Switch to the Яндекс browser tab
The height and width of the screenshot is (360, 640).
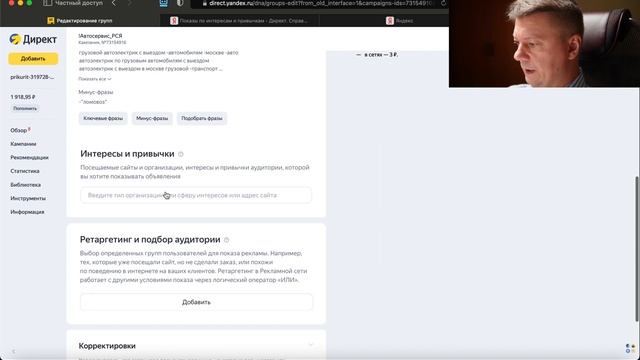(x=400, y=20)
